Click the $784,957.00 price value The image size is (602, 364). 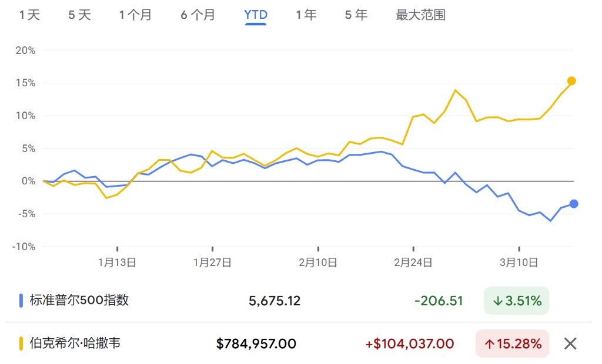[x=256, y=343]
